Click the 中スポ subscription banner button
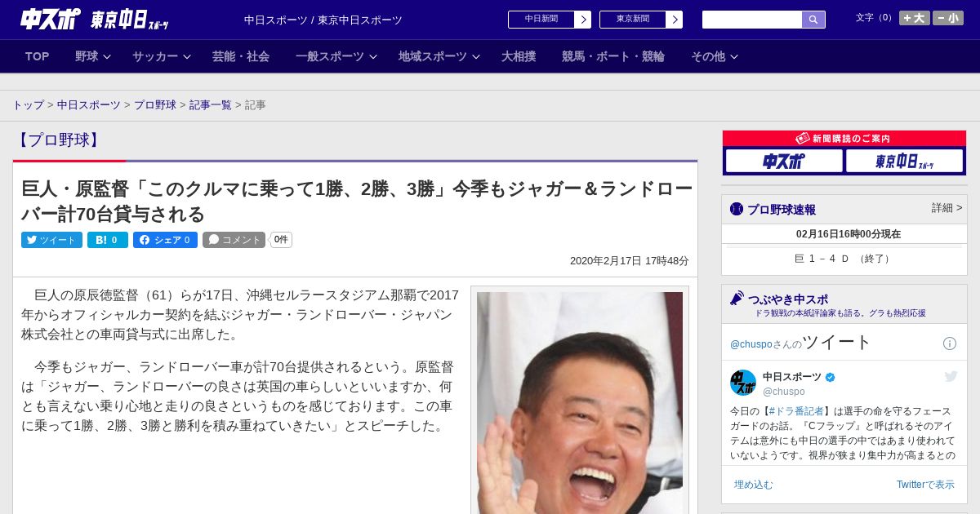This screenshot has height=514, width=980. [x=784, y=161]
